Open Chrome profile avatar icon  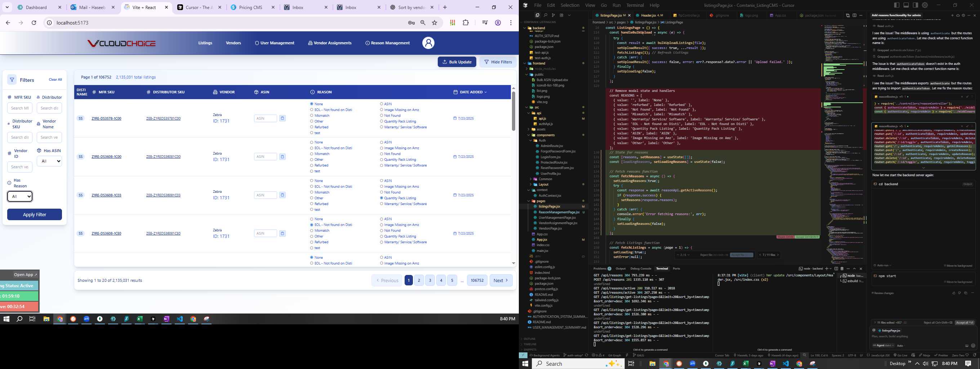498,23
